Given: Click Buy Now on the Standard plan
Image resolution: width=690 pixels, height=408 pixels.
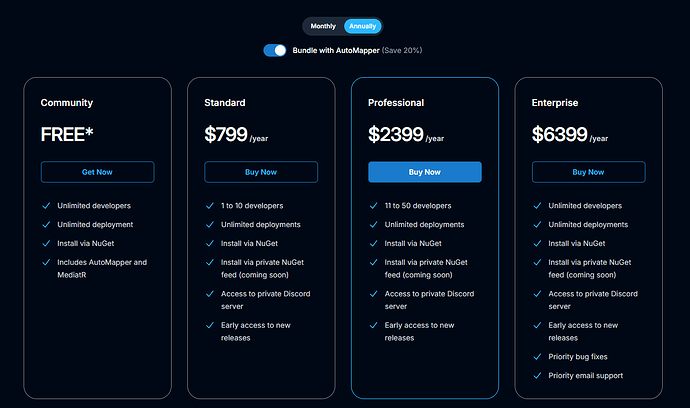Looking at the screenshot, I should (x=261, y=172).
